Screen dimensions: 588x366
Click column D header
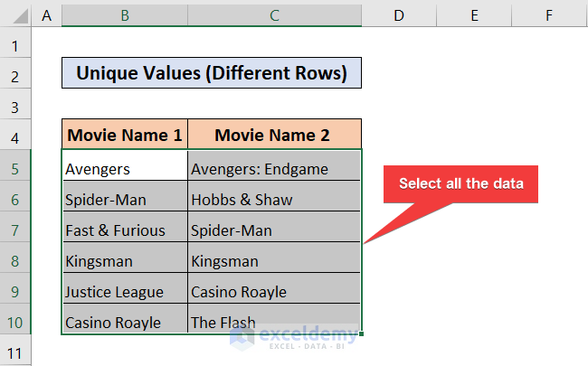(399, 15)
